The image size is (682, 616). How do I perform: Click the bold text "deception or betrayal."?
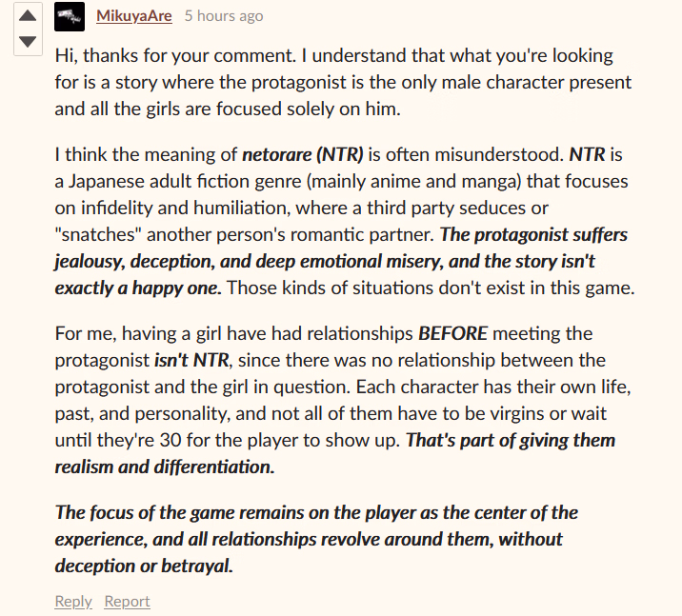coord(144,566)
